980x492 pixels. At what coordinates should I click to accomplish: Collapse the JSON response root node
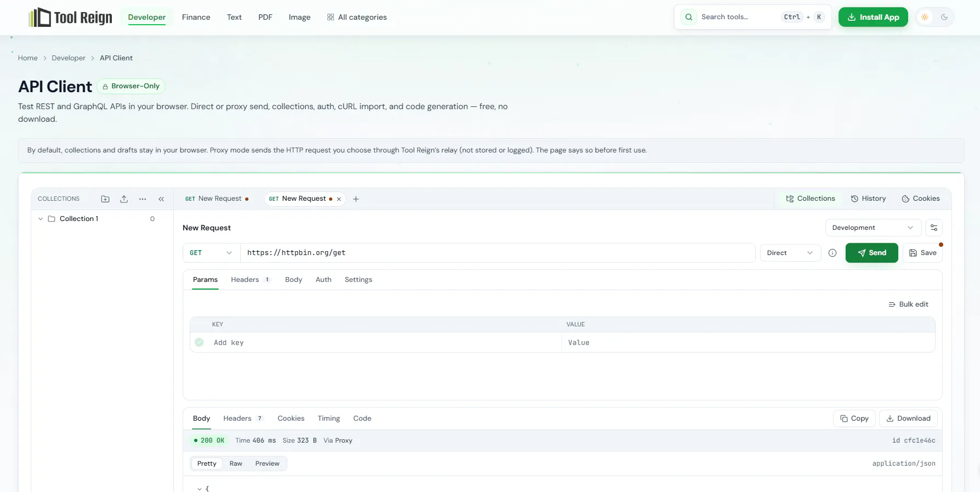[199, 488]
